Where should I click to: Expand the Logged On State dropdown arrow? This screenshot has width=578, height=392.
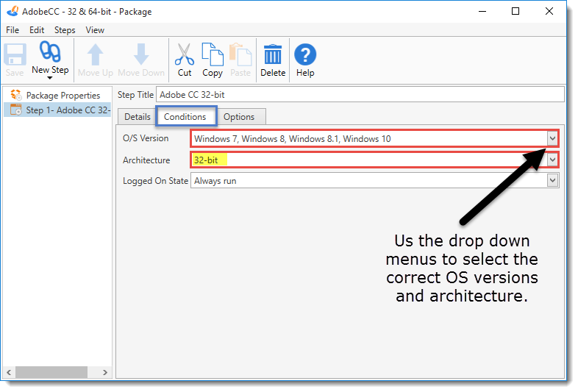(552, 181)
